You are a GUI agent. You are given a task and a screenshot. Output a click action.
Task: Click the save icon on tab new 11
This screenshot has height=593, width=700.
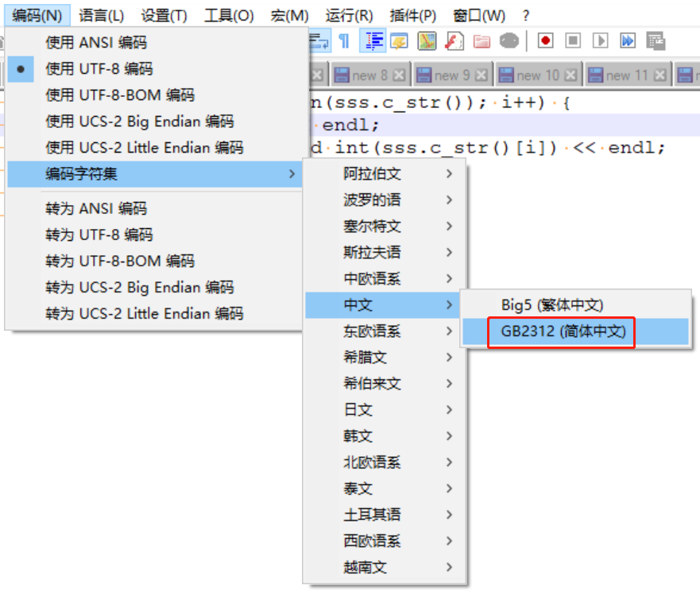[595, 75]
